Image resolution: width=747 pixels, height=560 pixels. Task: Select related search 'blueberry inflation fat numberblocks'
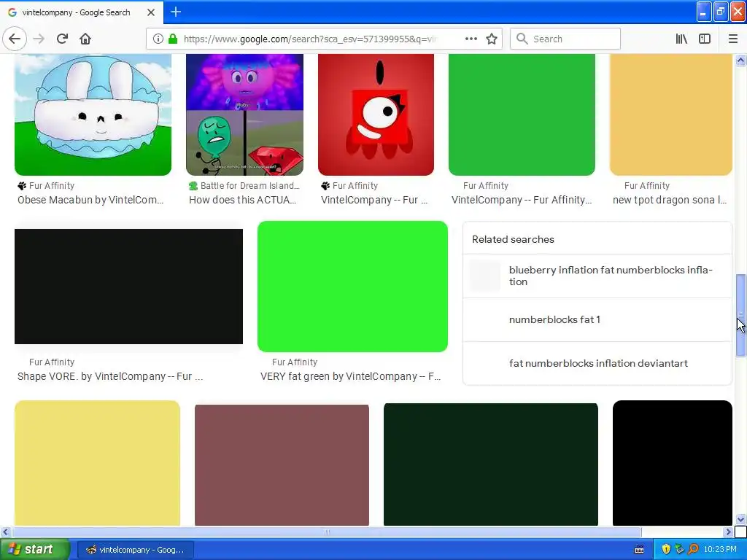pyautogui.click(x=597, y=276)
